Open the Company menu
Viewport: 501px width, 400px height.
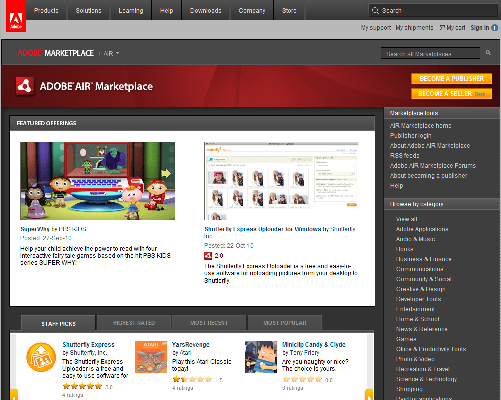[252, 10]
